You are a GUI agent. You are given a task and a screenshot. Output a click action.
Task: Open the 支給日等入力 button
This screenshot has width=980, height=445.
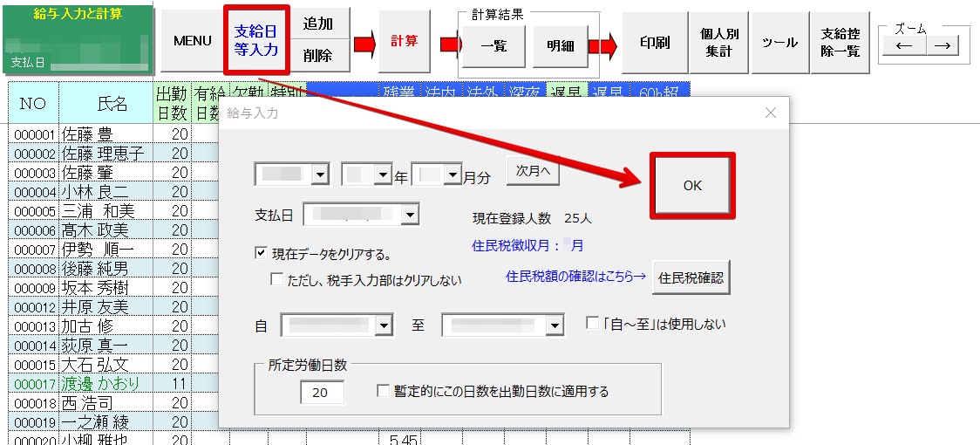(x=256, y=41)
